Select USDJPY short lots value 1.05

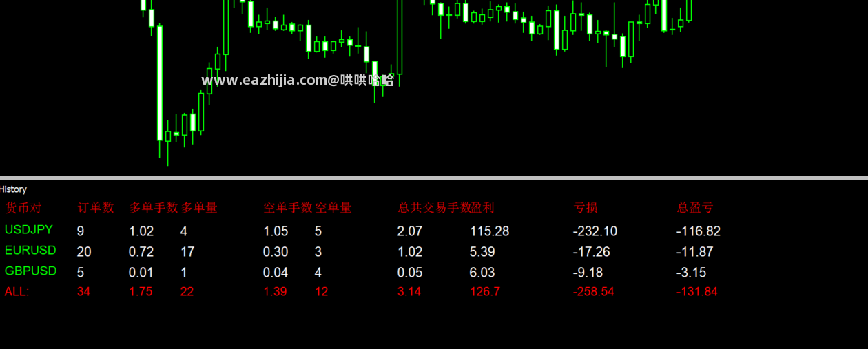point(276,231)
